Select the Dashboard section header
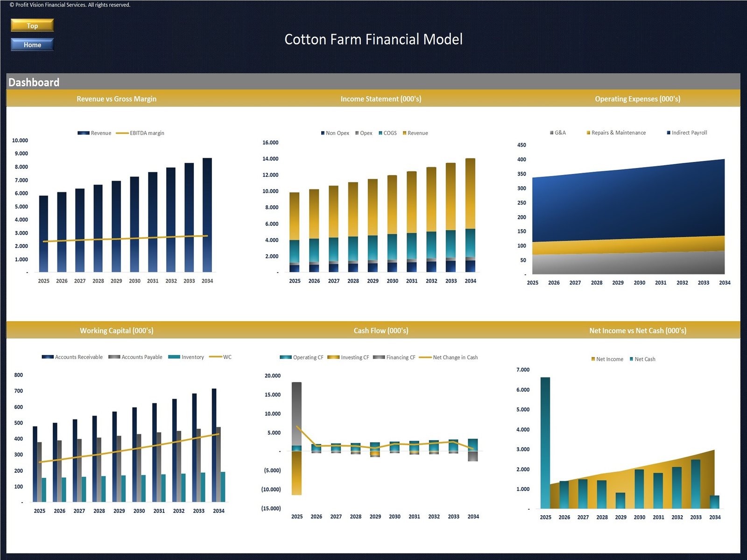747x560 pixels. point(34,83)
